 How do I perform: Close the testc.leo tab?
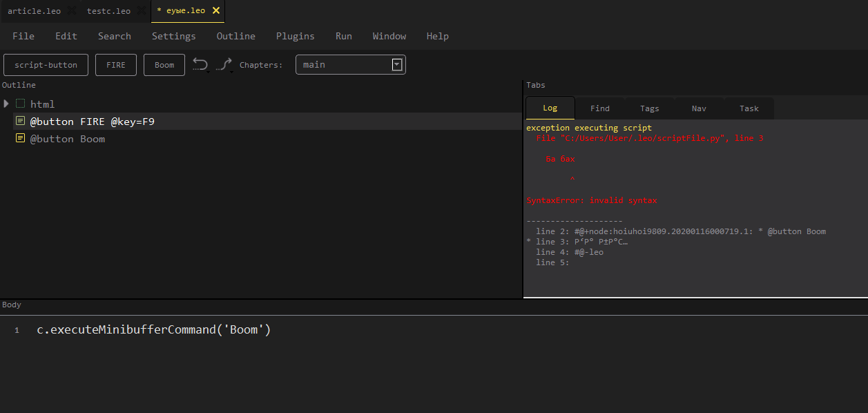(x=141, y=11)
